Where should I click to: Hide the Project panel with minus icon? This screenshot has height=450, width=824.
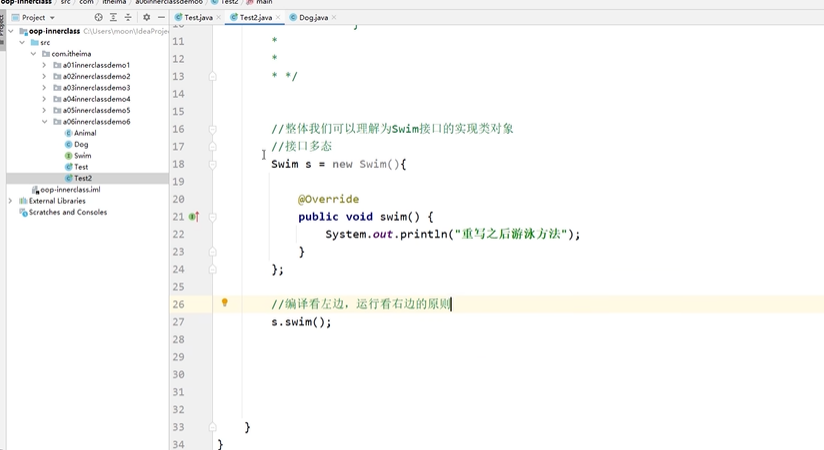(161, 17)
